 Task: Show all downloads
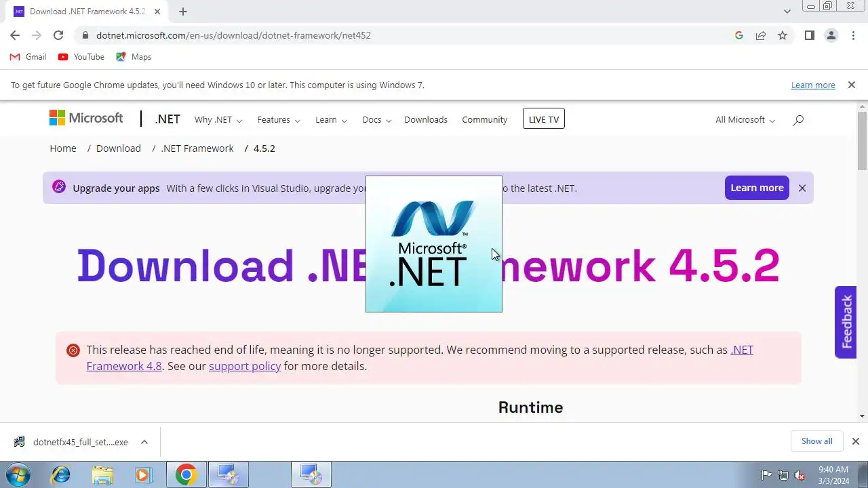pos(816,441)
